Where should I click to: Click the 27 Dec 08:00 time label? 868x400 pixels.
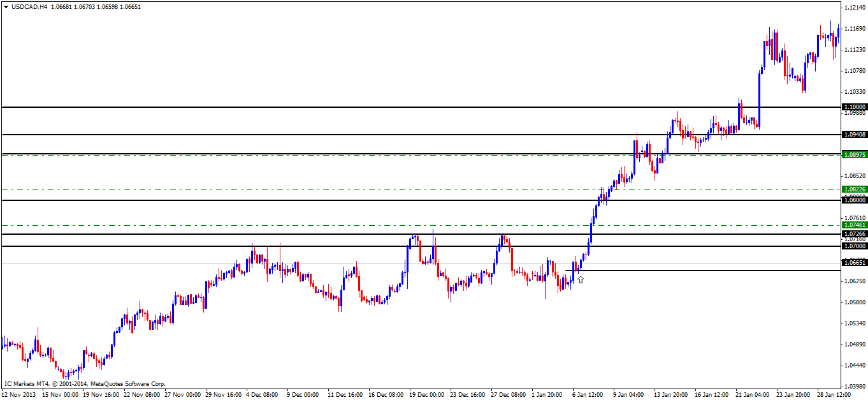pos(507,395)
